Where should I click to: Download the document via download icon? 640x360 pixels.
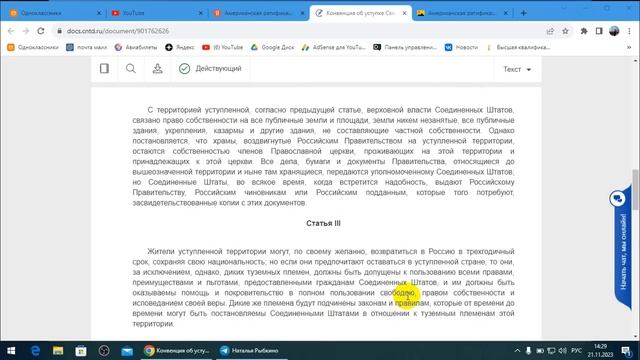coord(158,69)
